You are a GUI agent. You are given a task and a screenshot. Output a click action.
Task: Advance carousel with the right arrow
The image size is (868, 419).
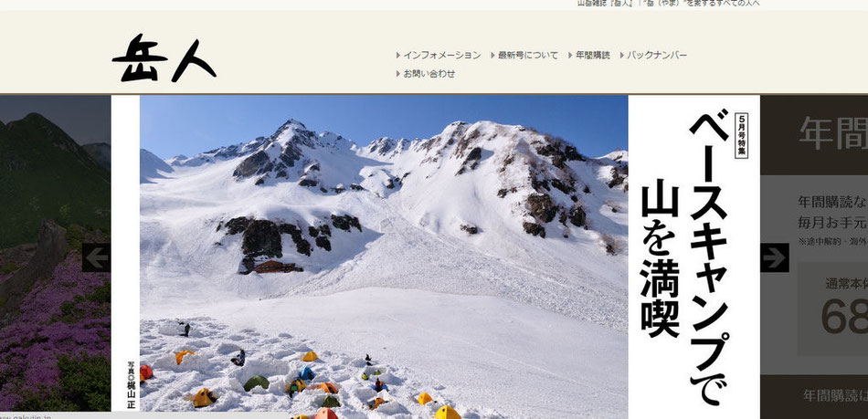pos(775,257)
